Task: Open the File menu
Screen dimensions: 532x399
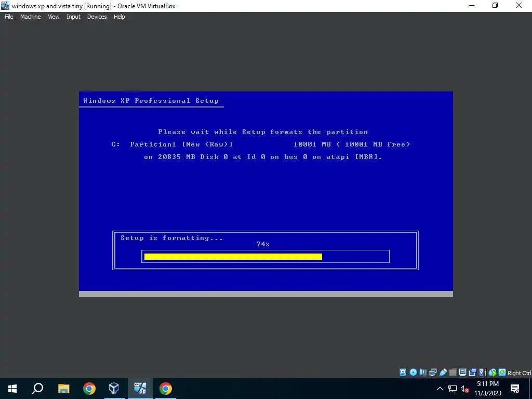Action: tap(9, 17)
